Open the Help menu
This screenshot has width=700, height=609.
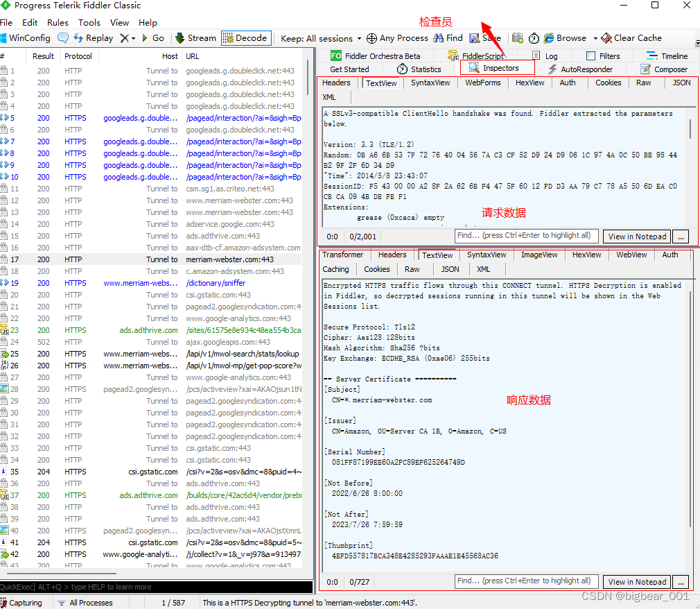tap(148, 22)
